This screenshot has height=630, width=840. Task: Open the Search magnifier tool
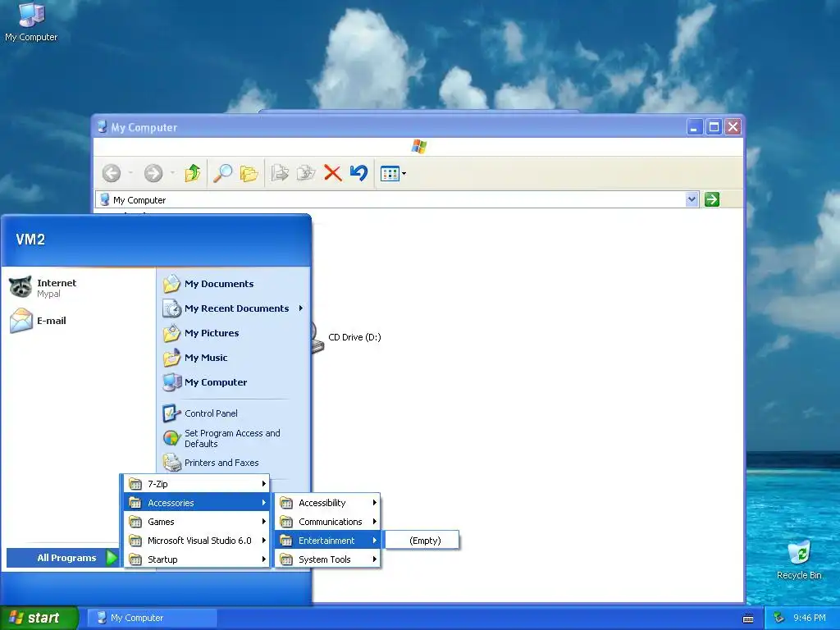tap(222, 173)
